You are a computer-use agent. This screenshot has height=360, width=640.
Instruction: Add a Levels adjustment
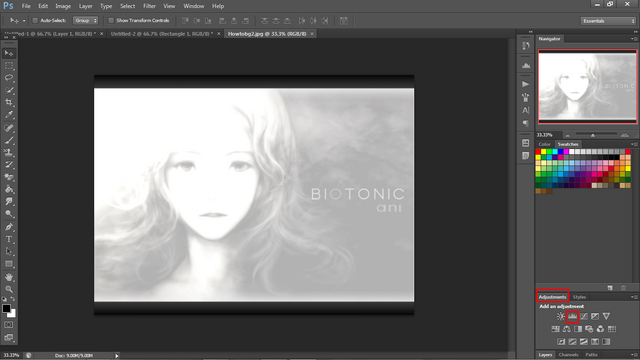(572, 316)
